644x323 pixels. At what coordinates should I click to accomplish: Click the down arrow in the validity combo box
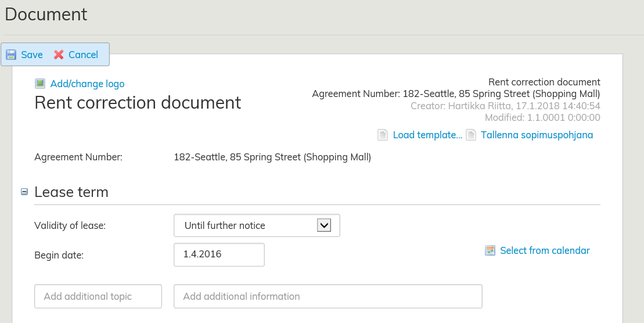tap(323, 225)
